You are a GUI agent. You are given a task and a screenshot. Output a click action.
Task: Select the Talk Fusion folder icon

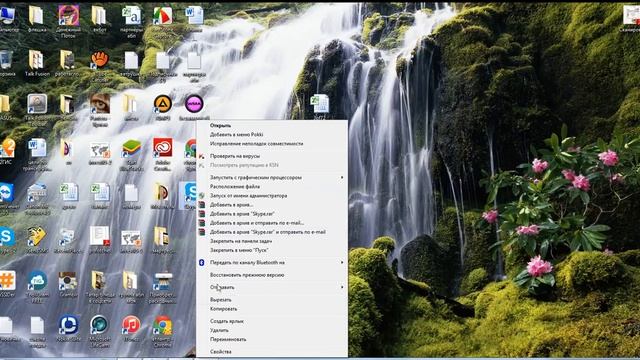(36, 60)
